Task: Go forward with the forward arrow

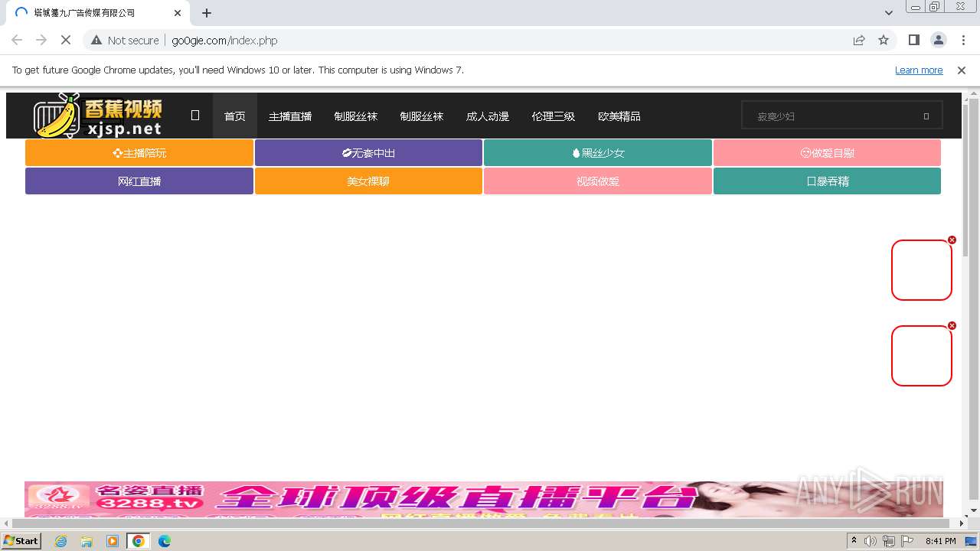Action: click(x=41, y=40)
